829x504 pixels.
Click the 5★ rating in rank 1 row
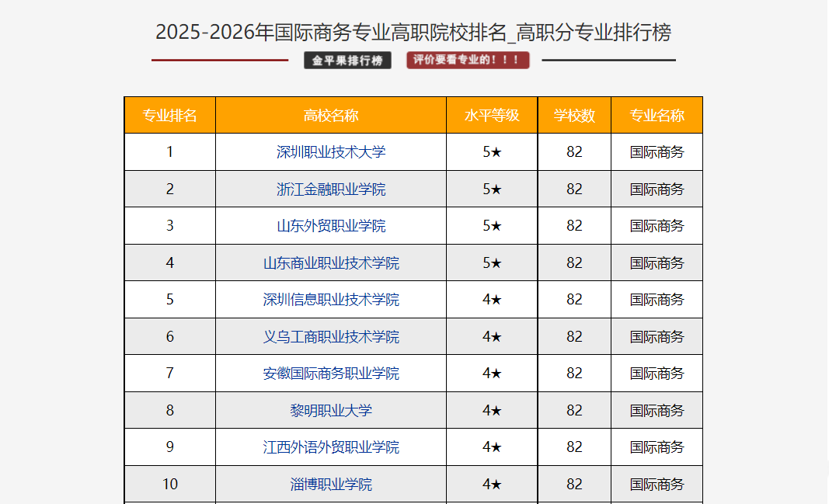[492, 152]
